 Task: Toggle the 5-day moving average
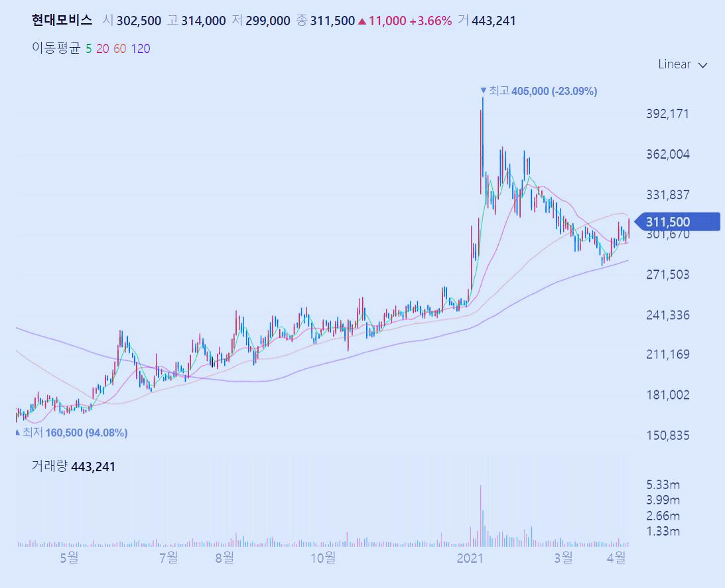tap(88, 48)
